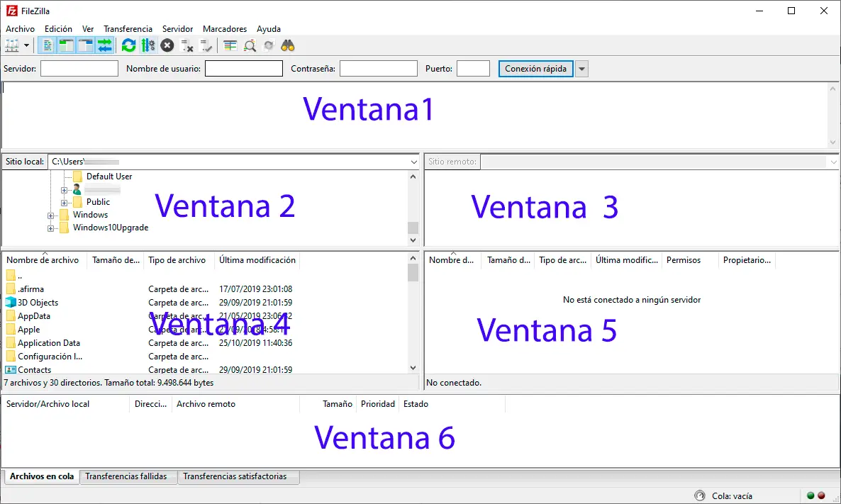Toggle message log display
The width and height of the screenshot is (841, 504).
(48, 46)
